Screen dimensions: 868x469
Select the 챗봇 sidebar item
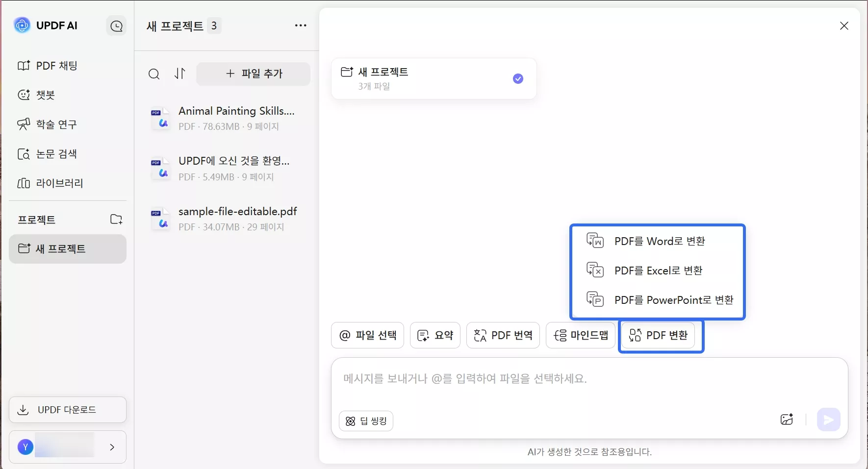45,95
